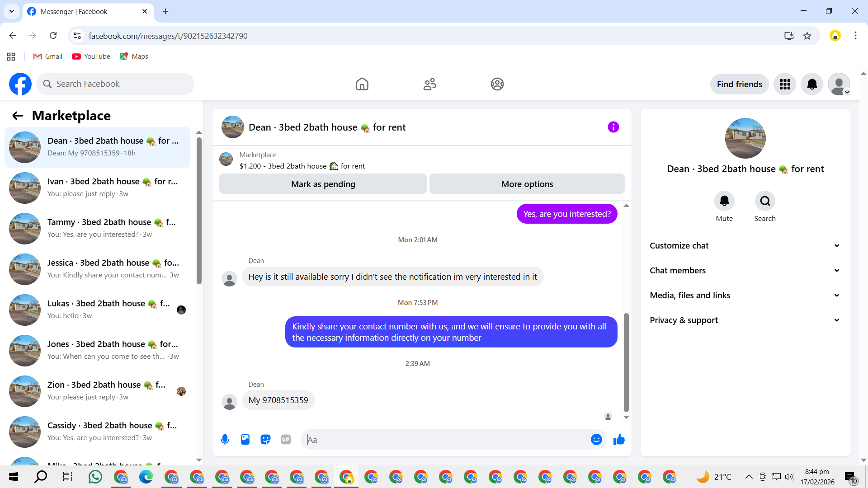Open the sticker picker icon
Image resolution: width=868 pixels, height=488 pixels.
pyautogui.click(x=265, y=440)
